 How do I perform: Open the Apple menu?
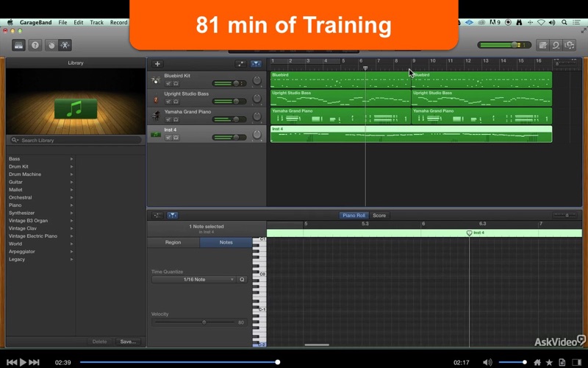(10, 22)
